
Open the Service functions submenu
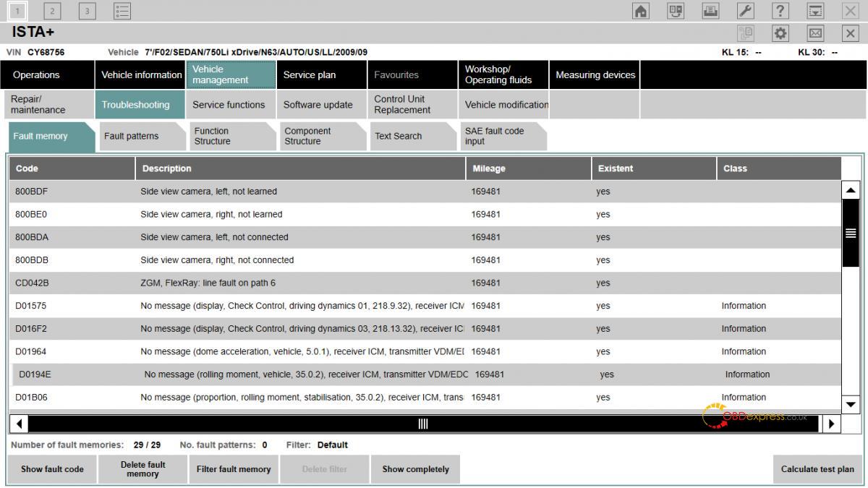point(231,105)
